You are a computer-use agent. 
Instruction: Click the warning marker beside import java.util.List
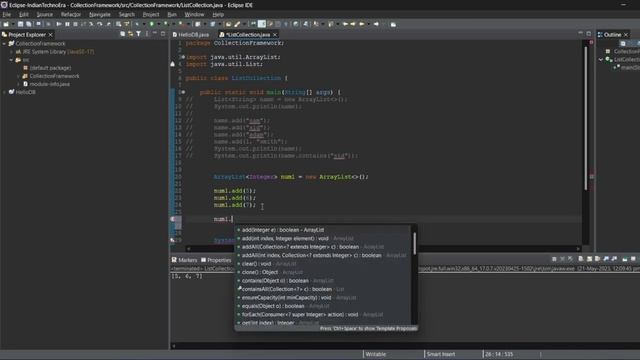point(173,64)
